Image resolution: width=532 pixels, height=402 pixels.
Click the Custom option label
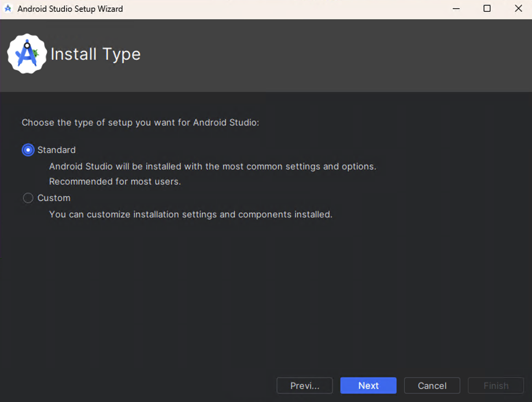click(54, 198)
